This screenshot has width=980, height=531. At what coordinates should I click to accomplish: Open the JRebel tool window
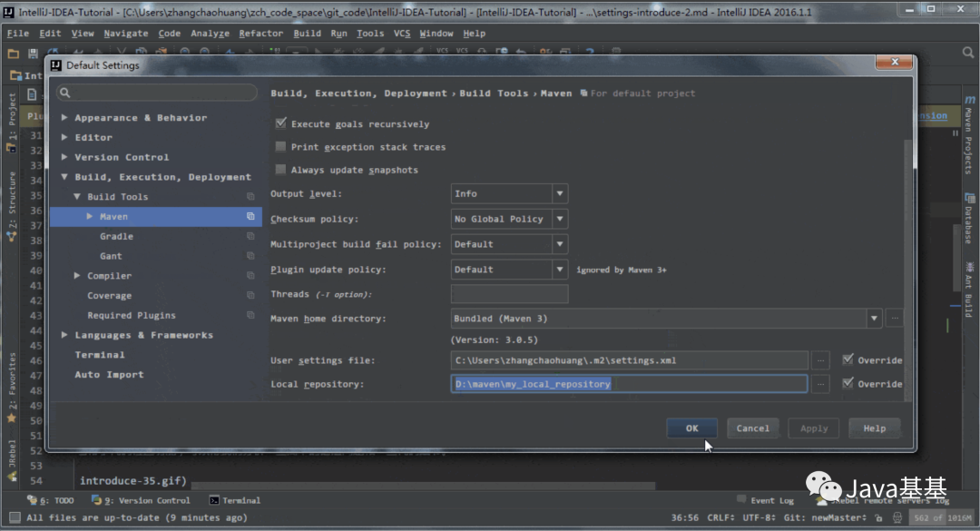tap(12, 459)
